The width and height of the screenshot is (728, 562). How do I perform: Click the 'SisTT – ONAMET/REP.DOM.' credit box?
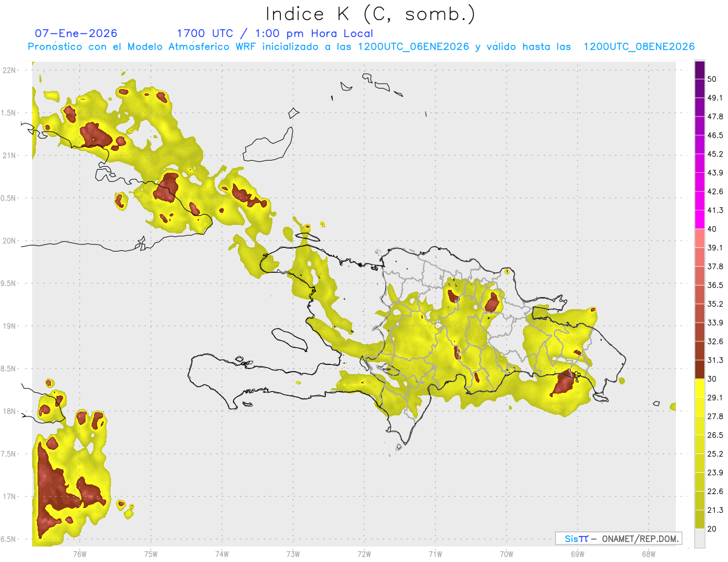(618, 538)
